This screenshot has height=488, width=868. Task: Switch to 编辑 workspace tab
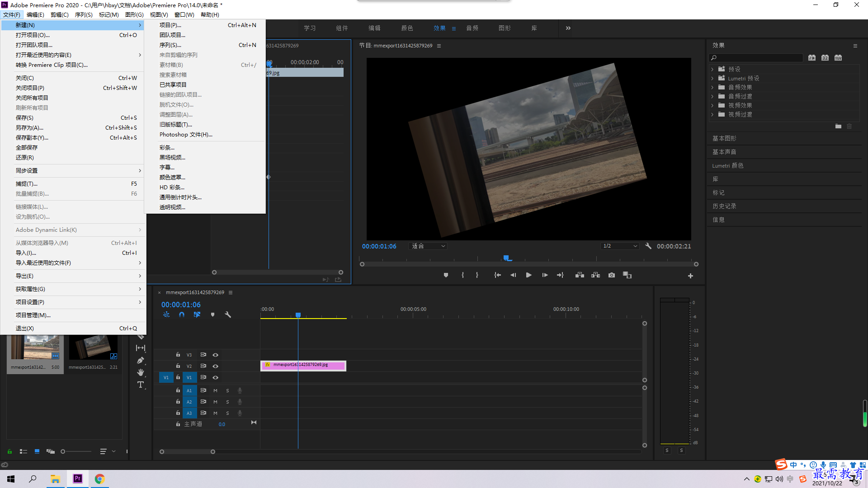click(x=374, y=28)
